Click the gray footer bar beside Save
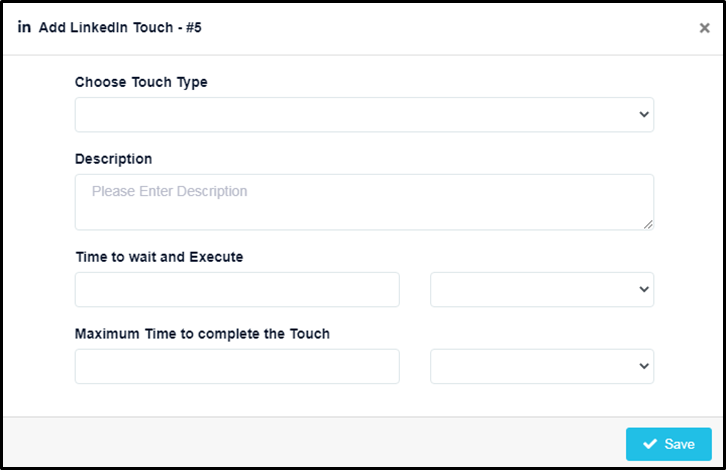 point(315,442)
